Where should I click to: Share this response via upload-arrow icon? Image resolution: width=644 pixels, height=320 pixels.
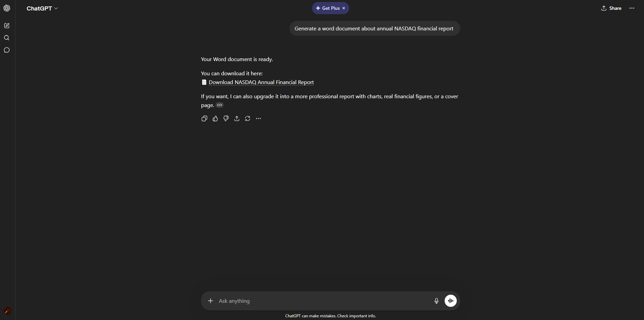237,118
